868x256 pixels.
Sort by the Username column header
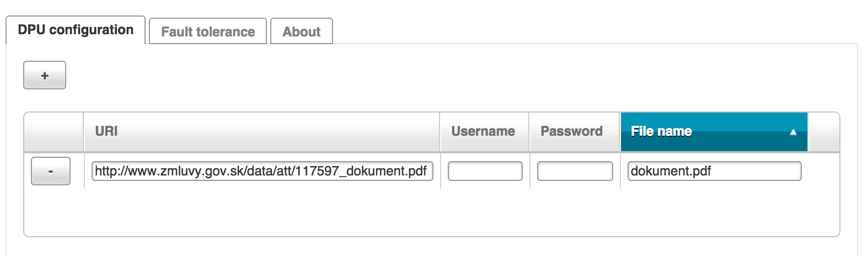point(483,131)
